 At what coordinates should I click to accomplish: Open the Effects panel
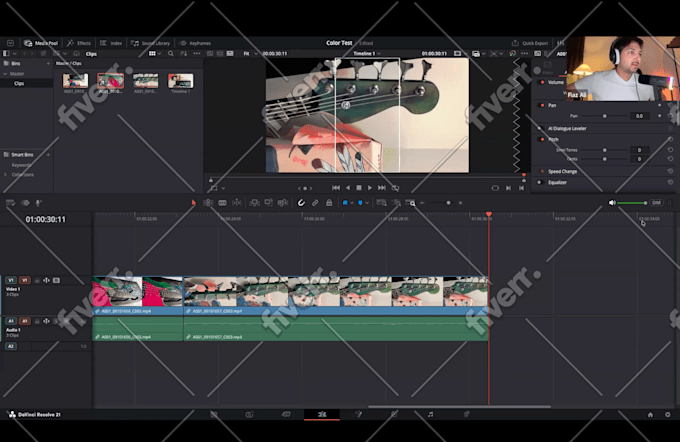tap(78, 43)
